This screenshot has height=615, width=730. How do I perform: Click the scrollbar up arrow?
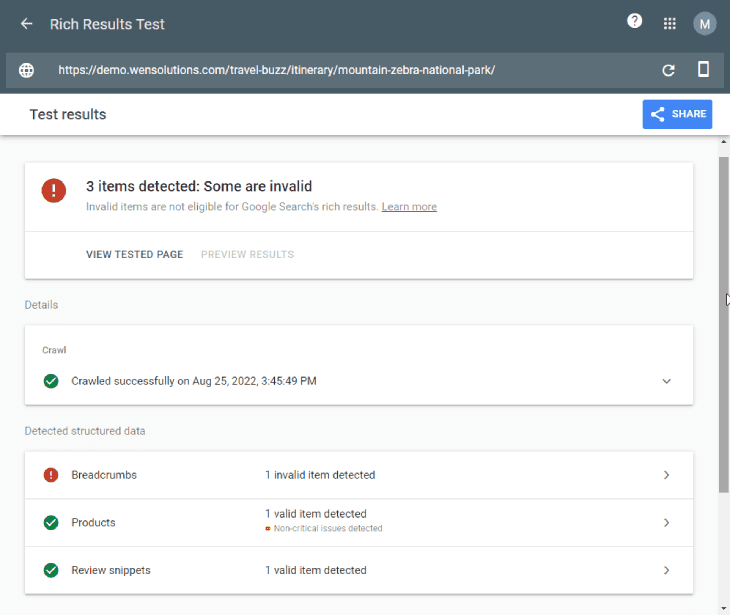click(x=723, y=142)
